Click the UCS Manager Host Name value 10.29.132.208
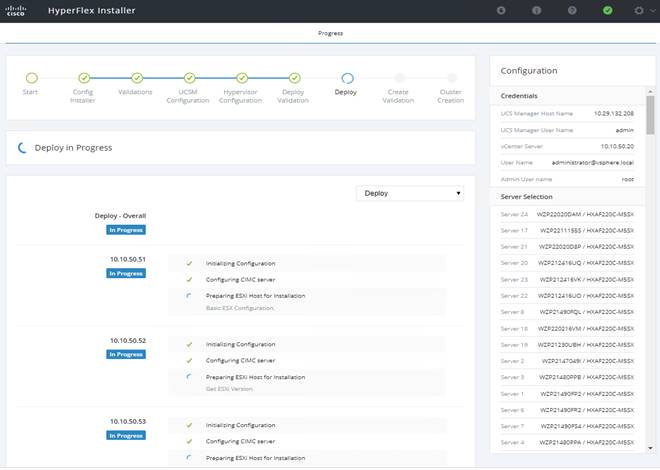The image size is (660, 470). click(x=614, y=114)
